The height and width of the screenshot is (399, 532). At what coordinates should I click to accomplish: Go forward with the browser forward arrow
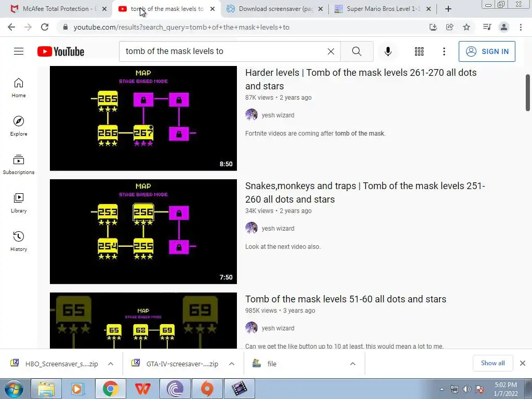(x=28, y=27)
